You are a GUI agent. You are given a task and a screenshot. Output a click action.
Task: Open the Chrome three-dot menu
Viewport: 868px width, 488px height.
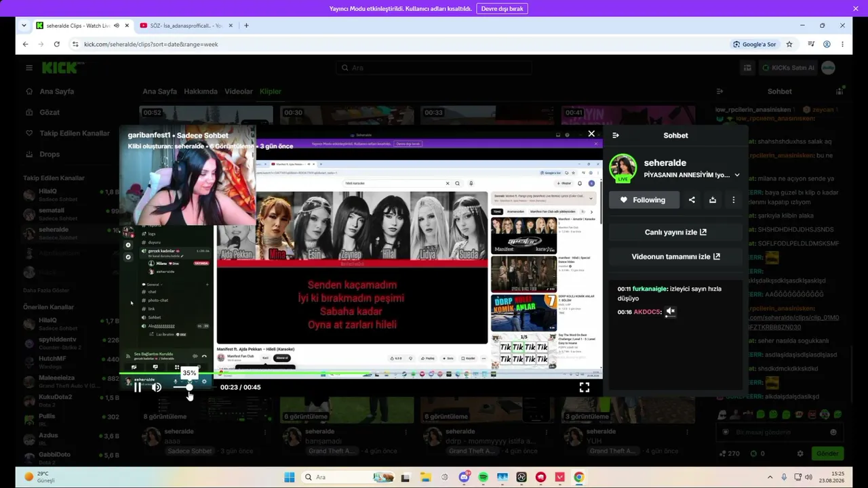[x=842, y=44]
